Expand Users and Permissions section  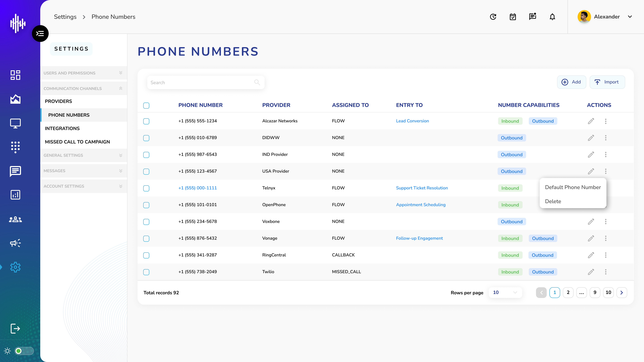pyautogui.click(x=84, y=73)
